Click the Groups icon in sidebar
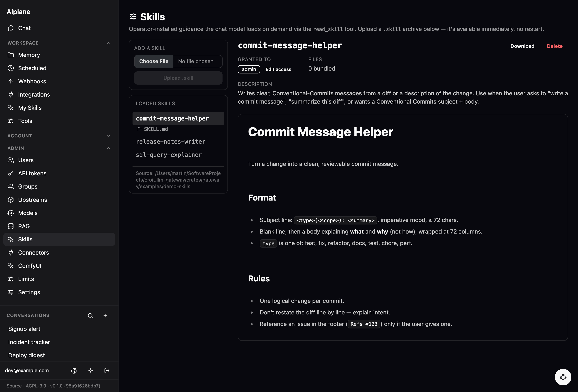This screenshot has height=392, width=578. 11,187
